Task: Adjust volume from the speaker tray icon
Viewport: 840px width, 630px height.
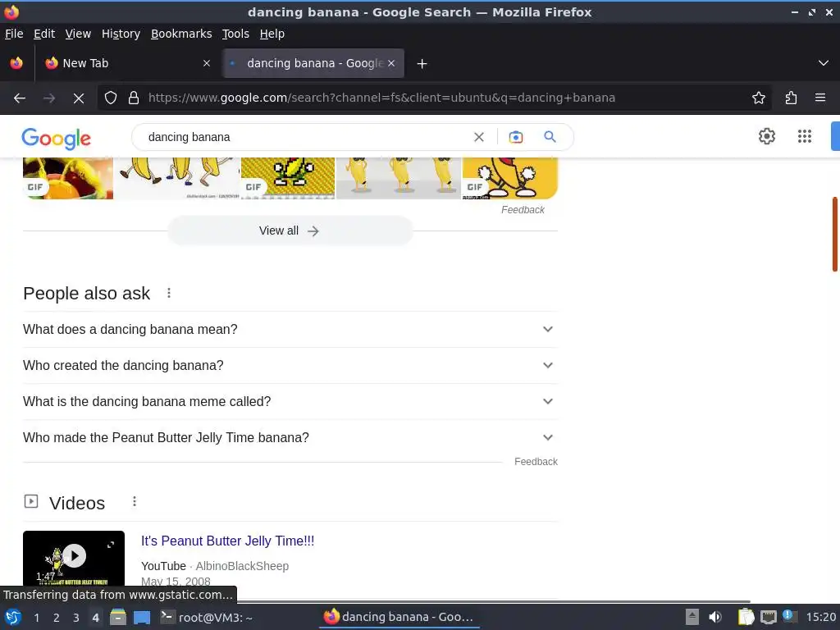Action: pyautogui.click(x=715, y=617)
